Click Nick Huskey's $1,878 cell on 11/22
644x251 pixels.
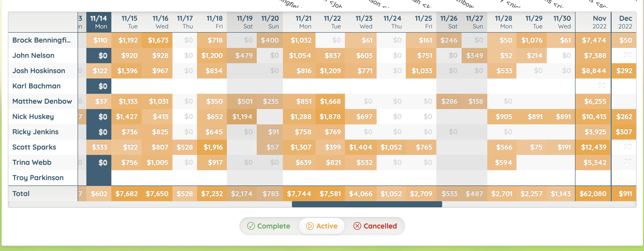pyautogui.click(x=330, y=117)
